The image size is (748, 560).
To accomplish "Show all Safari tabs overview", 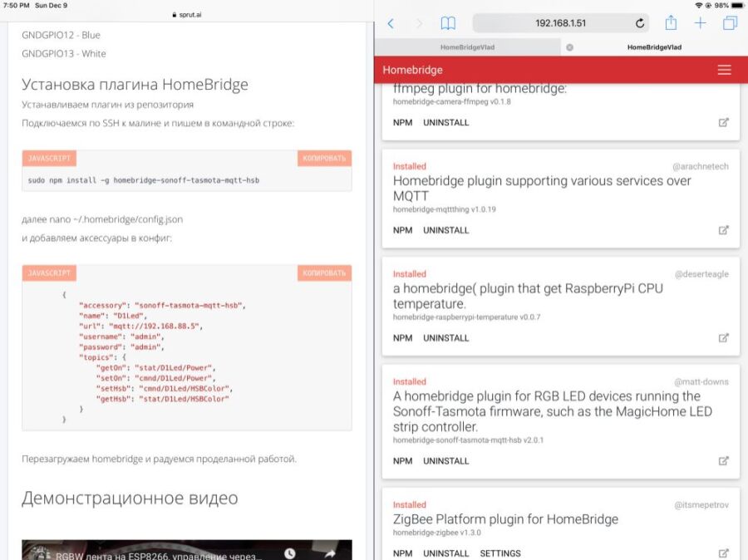I will pyautogui.click(x=730, y=23).
